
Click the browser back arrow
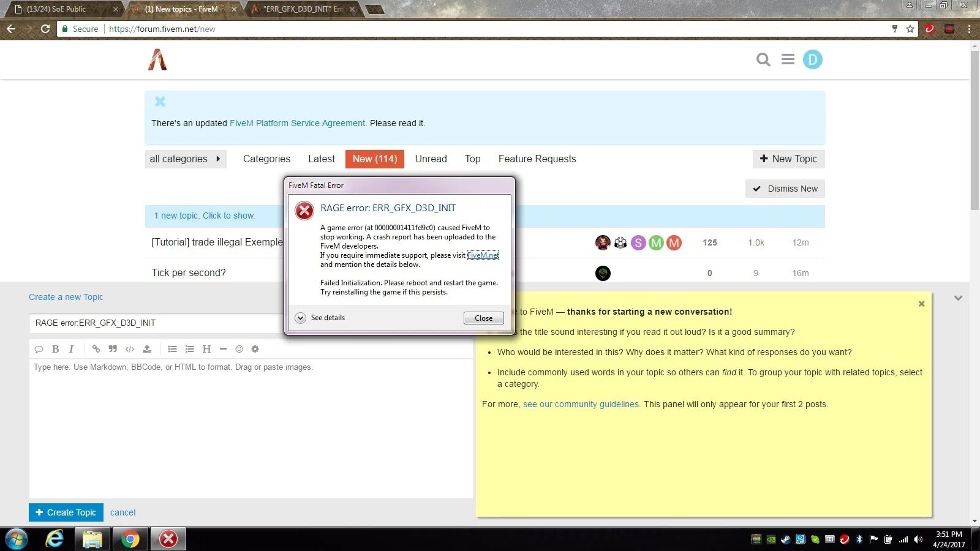click(x=11, y=29)
